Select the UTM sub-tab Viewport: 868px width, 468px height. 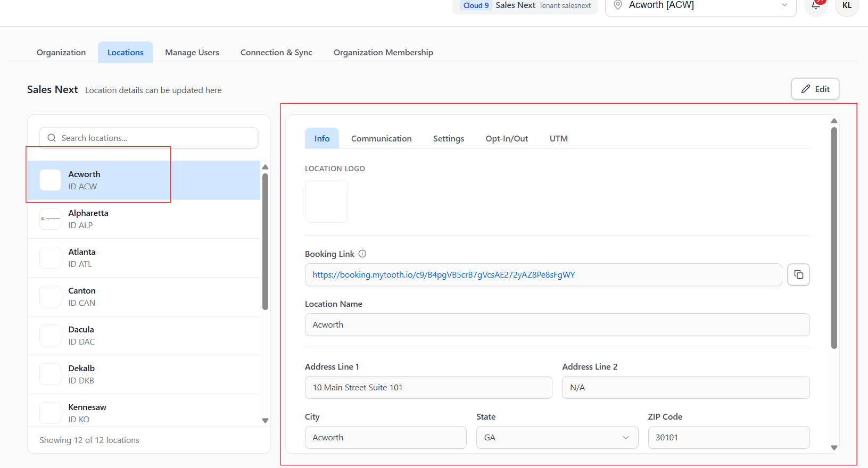pyautogui.click(x=559, y=138)
